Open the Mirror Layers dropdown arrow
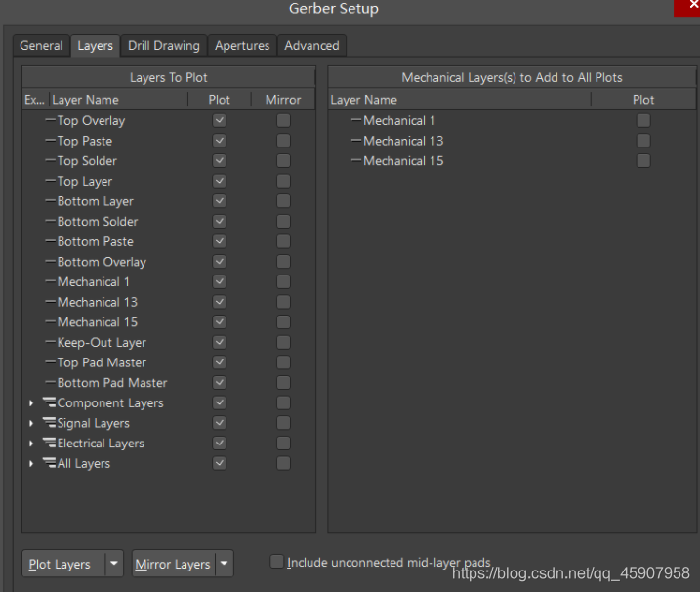 tap(225, 564)
